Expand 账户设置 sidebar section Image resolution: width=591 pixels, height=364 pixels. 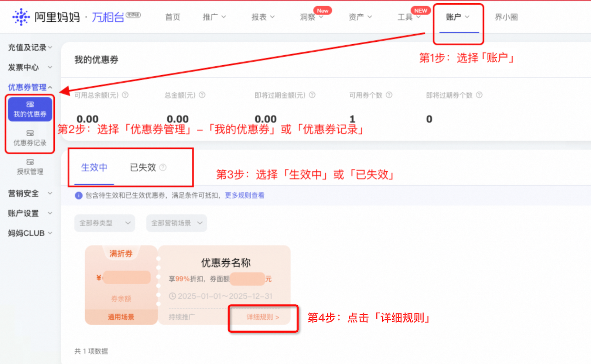[30, 213]
